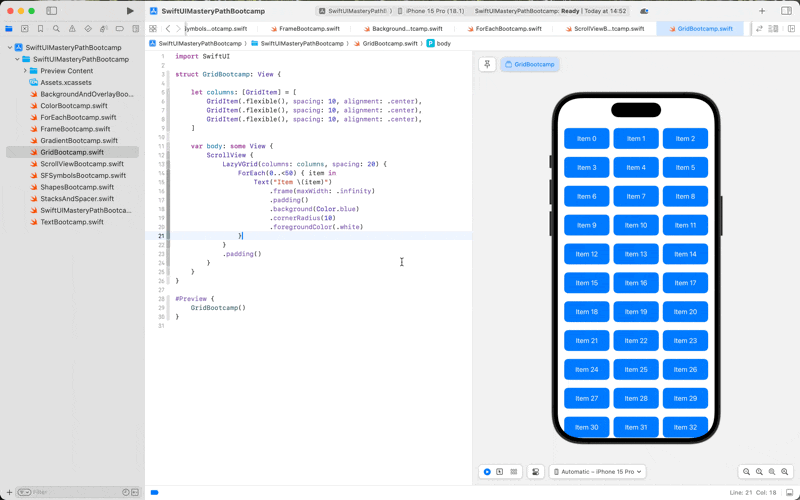800x500 pixels.
Task: Open the GridBootcamp.swift breadcrumb in jump bar
Action: click(x=385, y=43)
